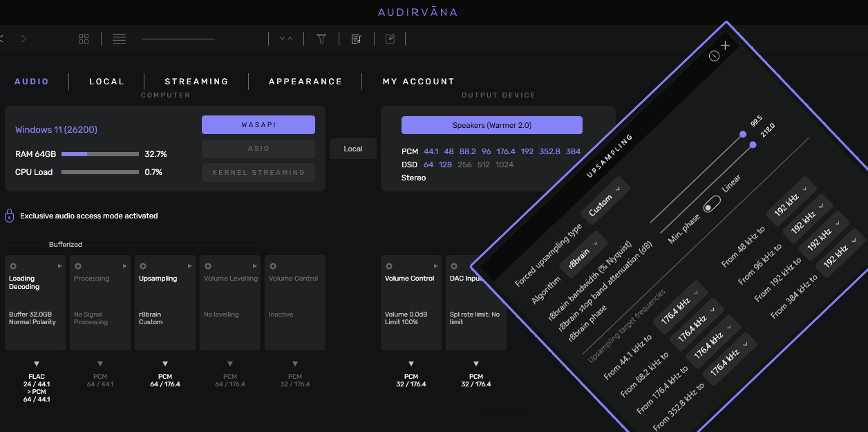Click the playlist note icon in toolbar

[x=356, y=39]
